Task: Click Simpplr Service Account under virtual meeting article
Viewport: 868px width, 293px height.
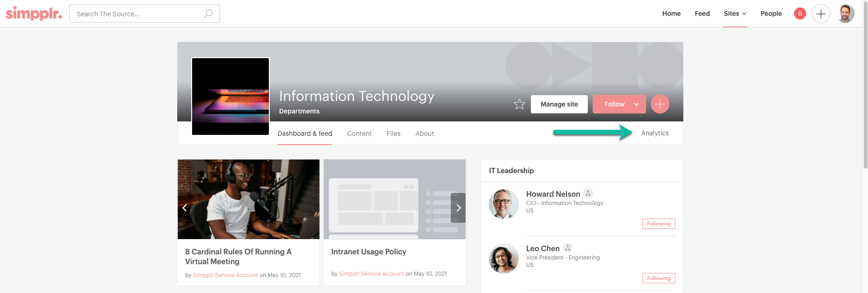Action: point(225,275)
